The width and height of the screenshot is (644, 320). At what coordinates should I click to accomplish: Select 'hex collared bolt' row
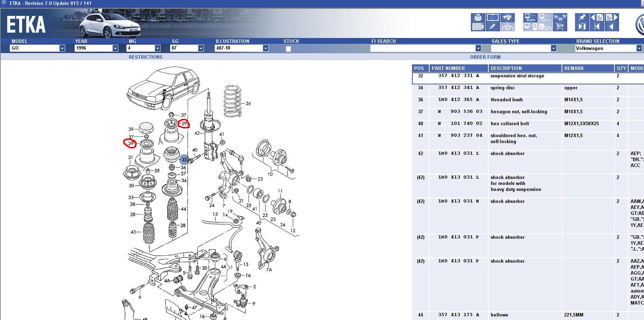point(528,126)
